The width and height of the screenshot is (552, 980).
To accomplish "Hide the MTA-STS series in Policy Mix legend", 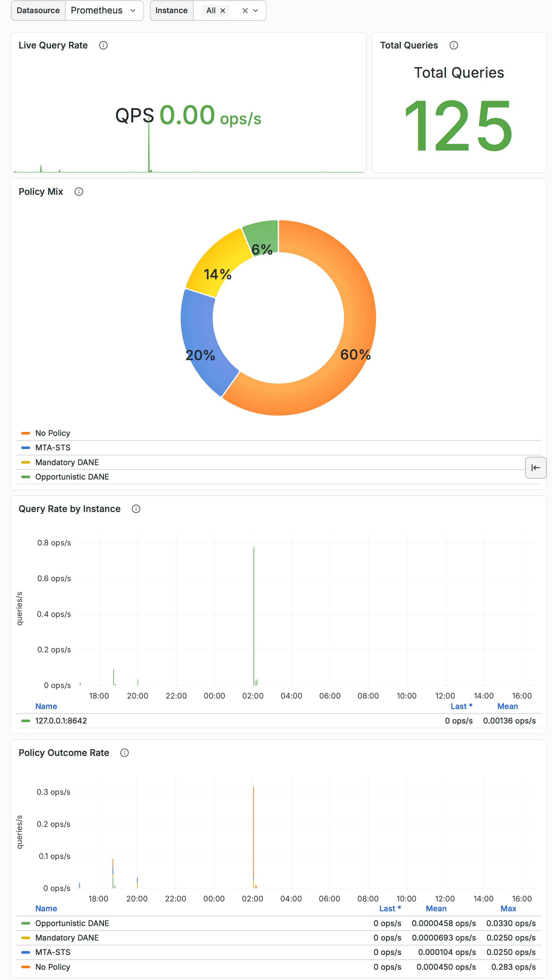I will pyautogui.click(x=52, y=447).
